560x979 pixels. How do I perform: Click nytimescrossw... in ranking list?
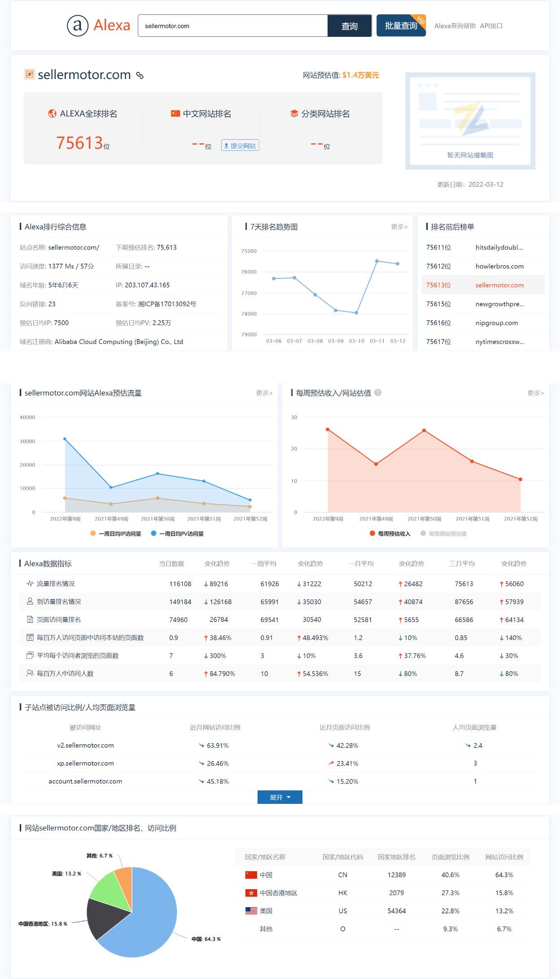point(500,342)
